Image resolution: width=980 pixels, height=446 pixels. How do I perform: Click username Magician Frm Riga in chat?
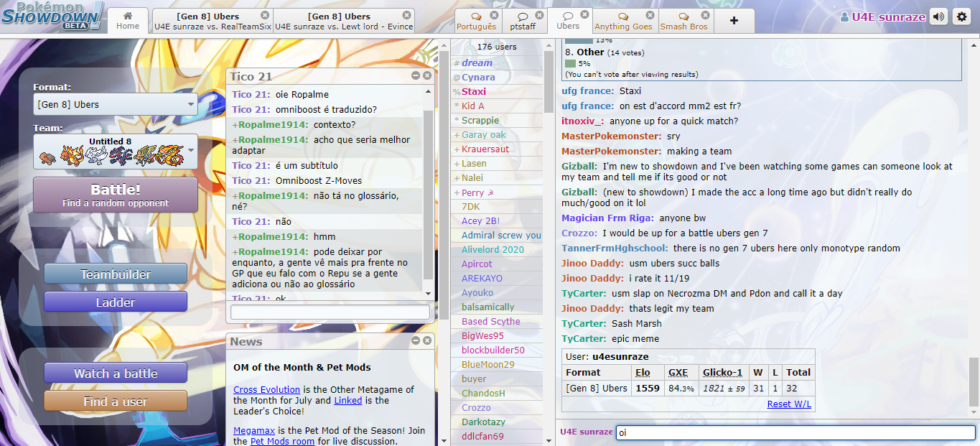607,218
